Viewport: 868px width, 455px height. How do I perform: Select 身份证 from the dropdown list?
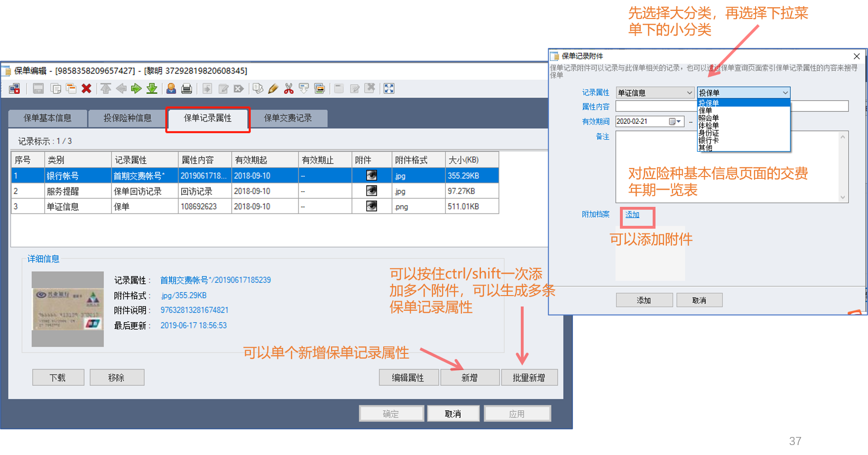click(709, 133)
